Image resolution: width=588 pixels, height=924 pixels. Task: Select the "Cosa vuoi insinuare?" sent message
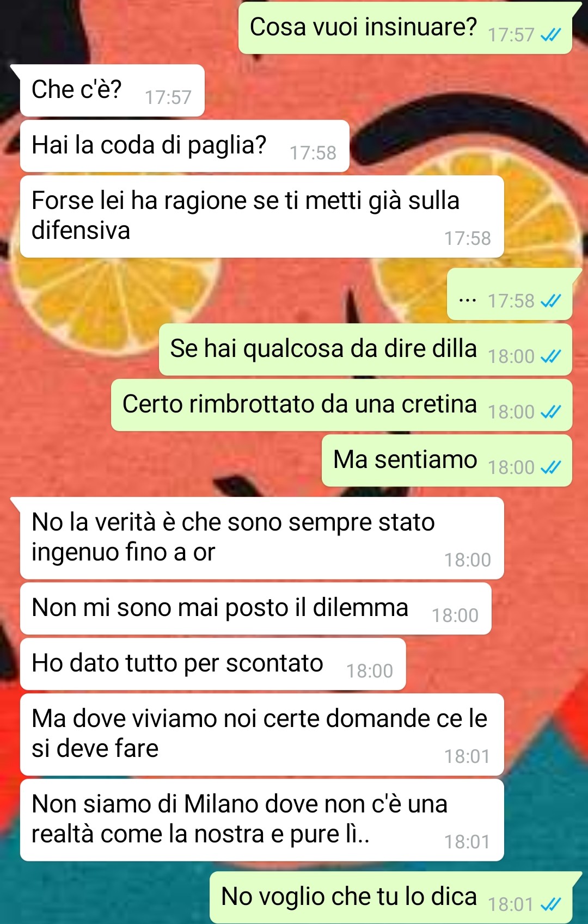pos(405,28)
